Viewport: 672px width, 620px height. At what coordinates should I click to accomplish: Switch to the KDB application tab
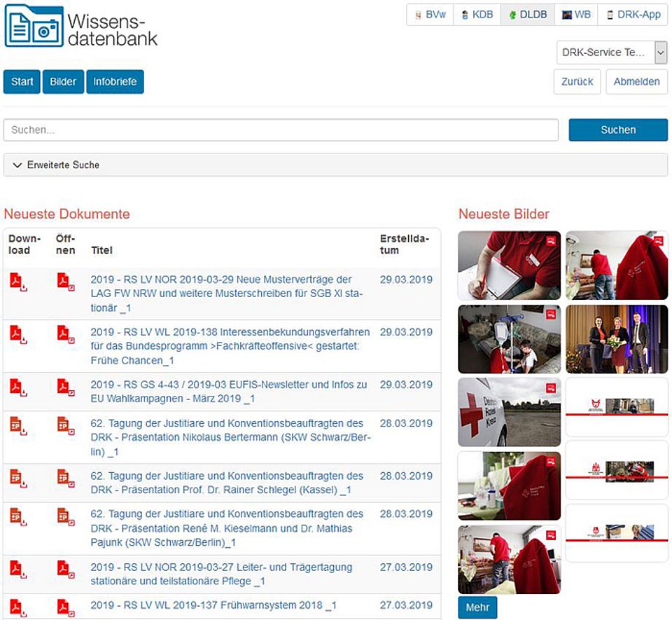pos(477,15)
